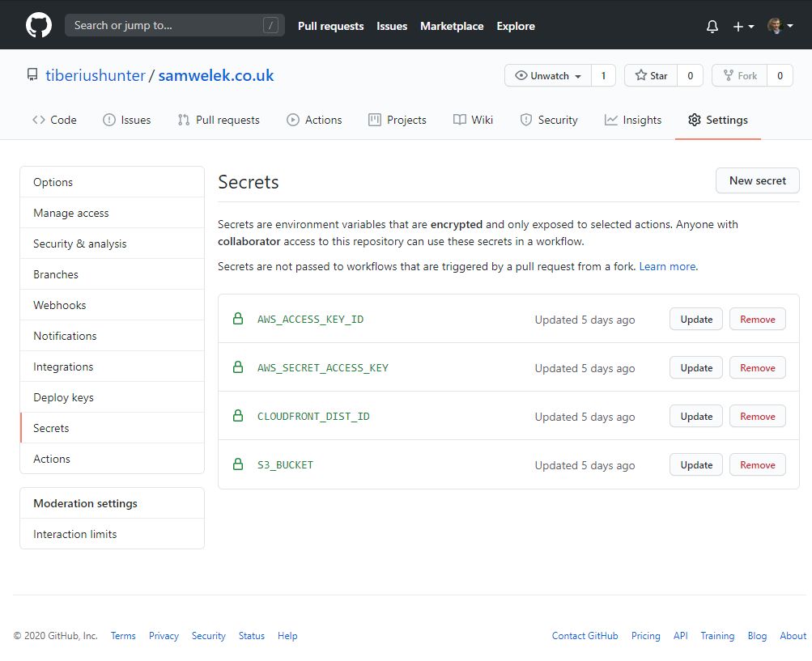The image size is (812, 661).
Task: Click the repository book icon beside tiberiushunter
Action: pos(32,75)
